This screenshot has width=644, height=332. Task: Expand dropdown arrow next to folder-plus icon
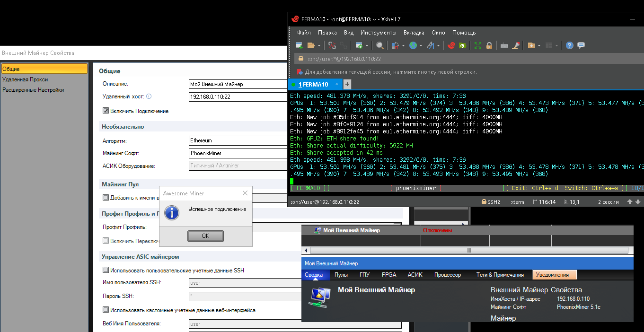(539, 46)
